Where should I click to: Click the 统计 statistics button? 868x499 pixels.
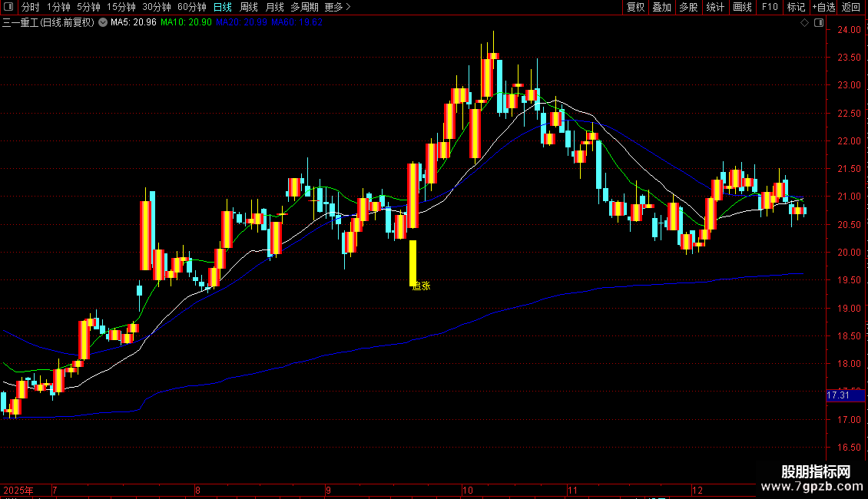pyautogui.click(x=715, y=7)
